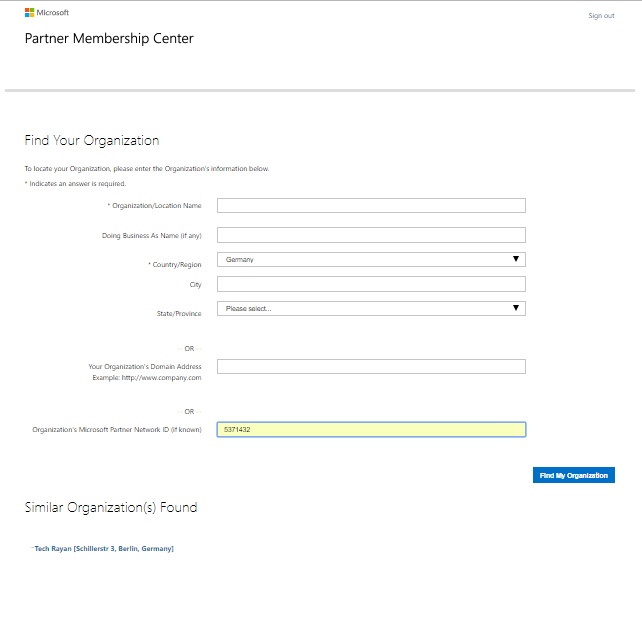Click the Microsoft Partner Network ID label
This screenshot has width=642, height=624.
coord(117,430)
